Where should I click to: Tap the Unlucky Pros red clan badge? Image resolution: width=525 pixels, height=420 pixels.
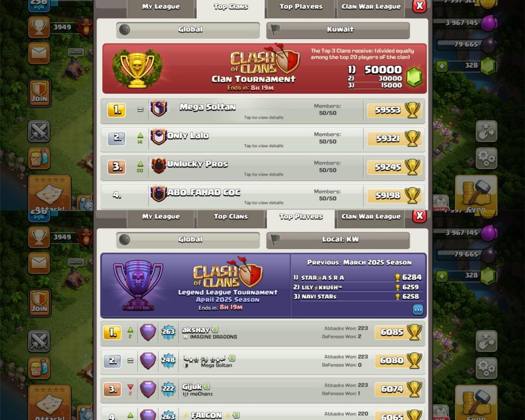tap(158, 166)
